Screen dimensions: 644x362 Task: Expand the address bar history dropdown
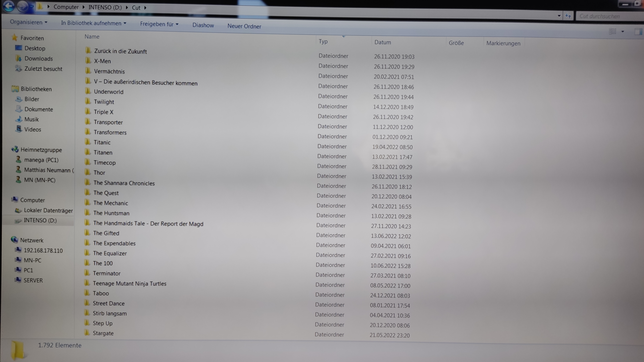point(559,16)
